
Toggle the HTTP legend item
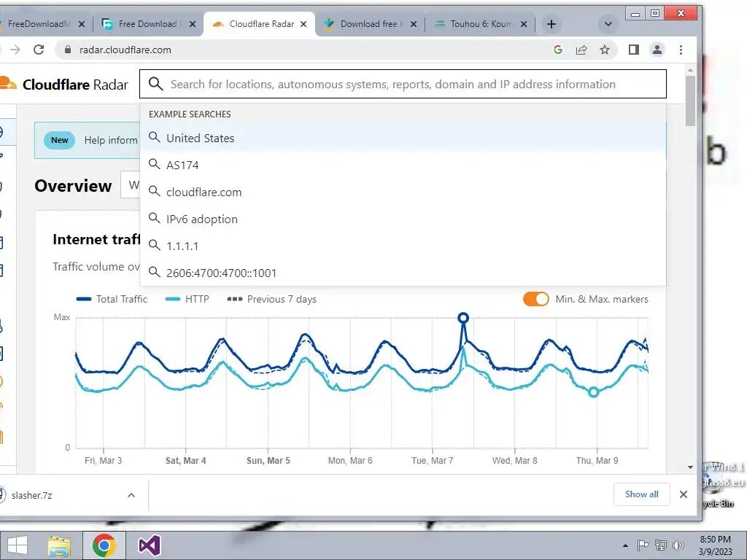coord(187,299)
